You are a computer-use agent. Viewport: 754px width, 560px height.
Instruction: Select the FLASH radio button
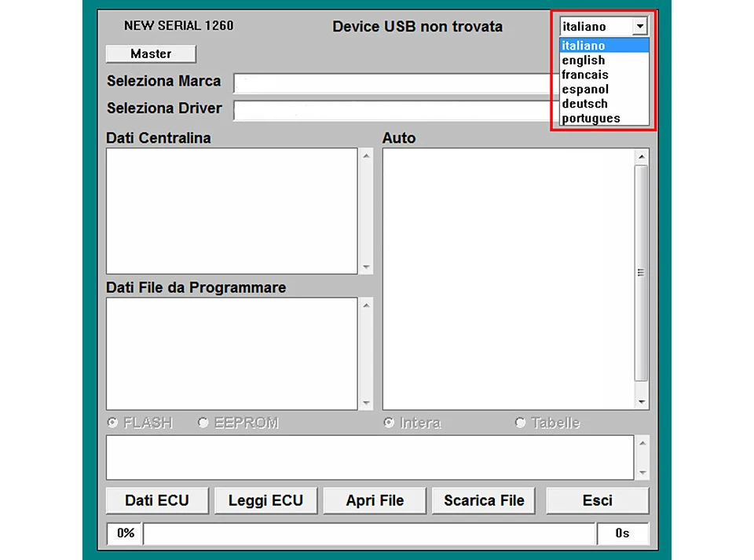112,423
